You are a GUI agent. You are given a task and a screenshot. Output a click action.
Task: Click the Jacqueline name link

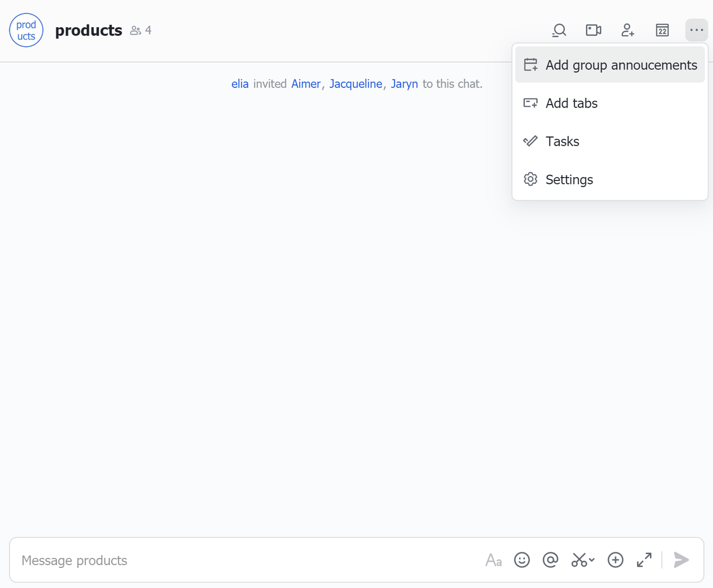355,84
